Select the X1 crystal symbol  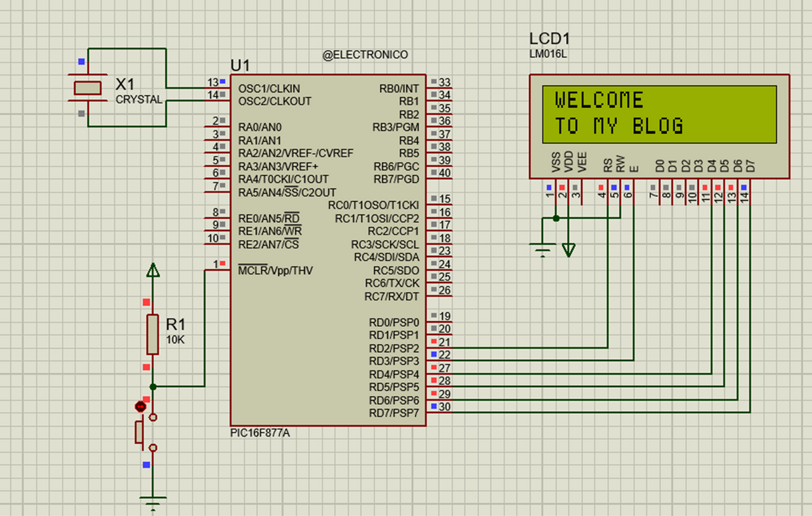[88, 88]
